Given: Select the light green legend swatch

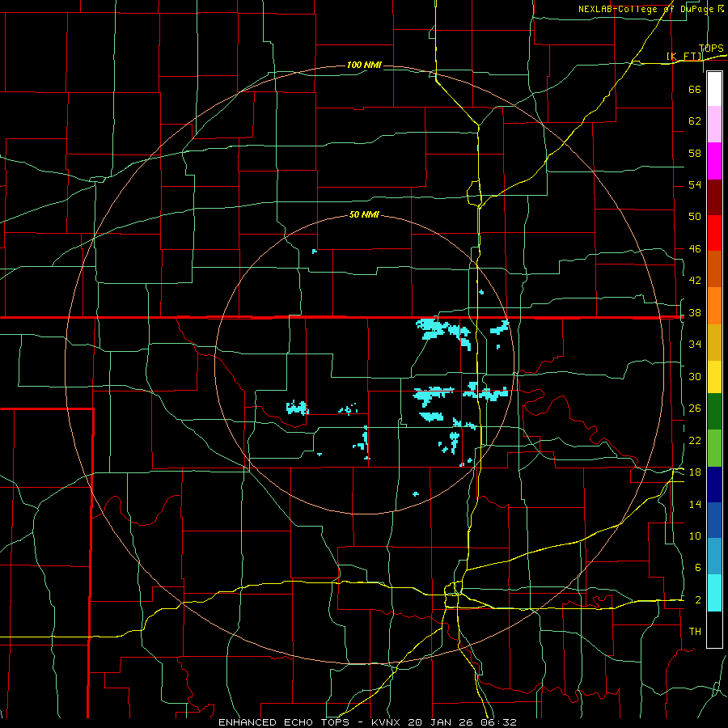Looking at the screenshot, I should [714, 448].
